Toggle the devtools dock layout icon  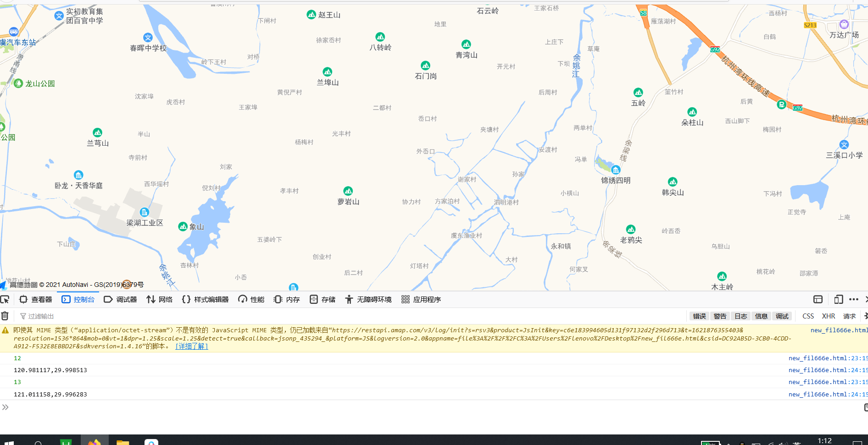click(818, 299)
